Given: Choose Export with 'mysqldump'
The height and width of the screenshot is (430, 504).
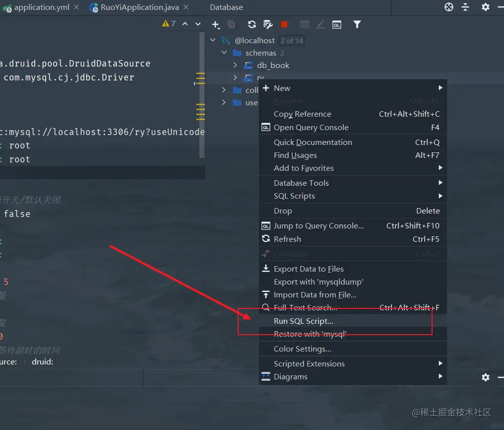Looking at the screenshot, I should pos(353,282).
